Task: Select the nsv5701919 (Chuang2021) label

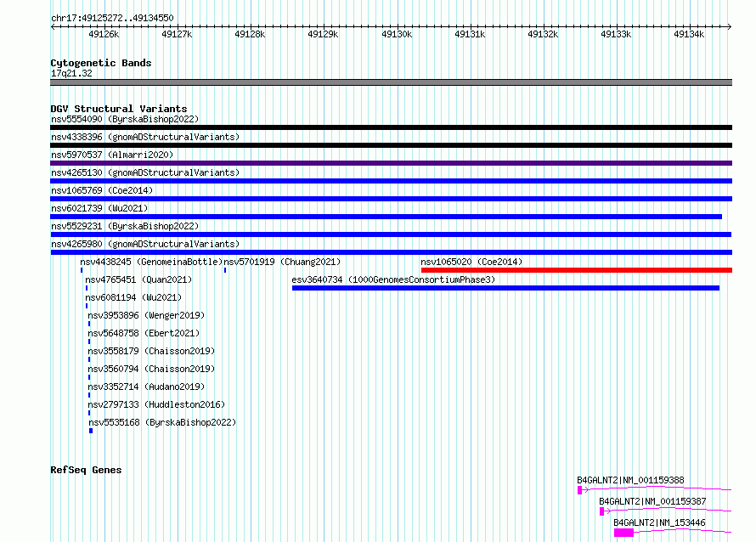Action: click(x=282, y=262)
